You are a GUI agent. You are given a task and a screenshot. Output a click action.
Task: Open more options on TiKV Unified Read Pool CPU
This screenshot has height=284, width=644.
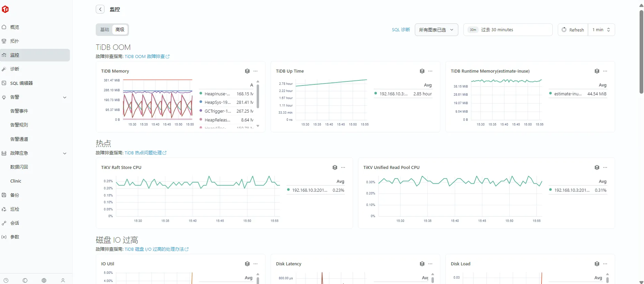click(x=605, y=167)
